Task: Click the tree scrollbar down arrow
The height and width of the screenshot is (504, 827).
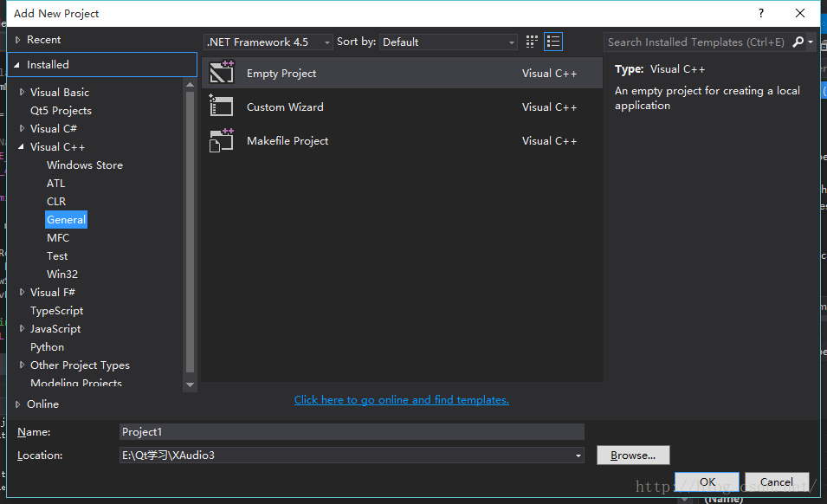Action: click(x=190, y=384)
